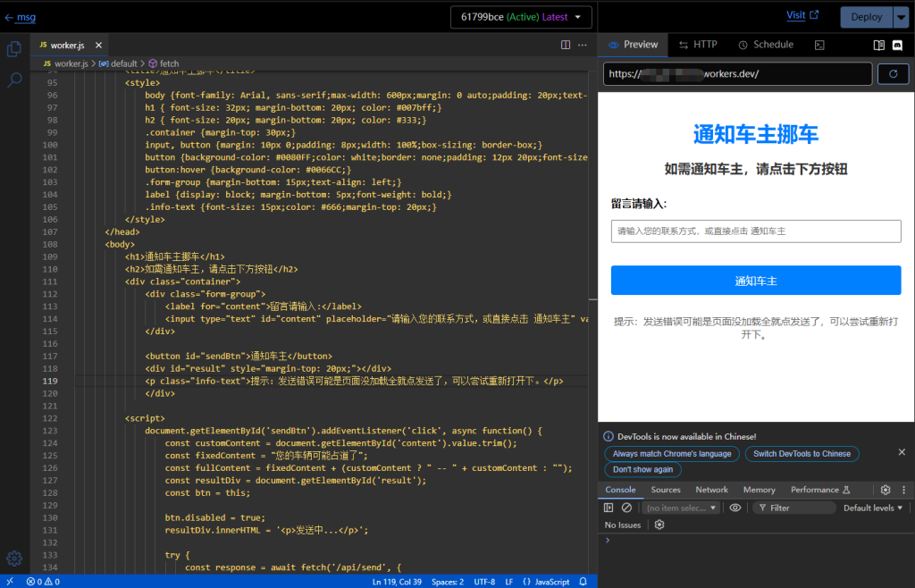Viewport: 915px width, 588px height.
Task: Expand the Deploy button dropdown arrow
Action: click(x=900, y=17)
